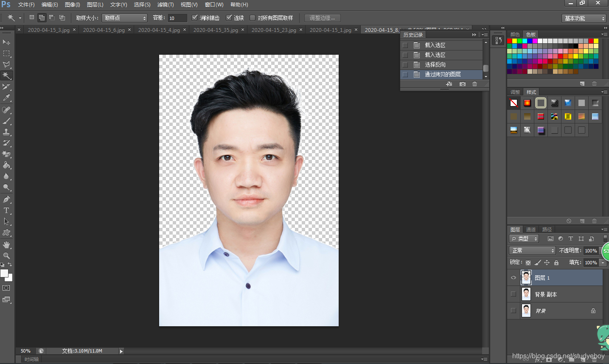Filter layers by type layers (T icon)

click(571, 239)
